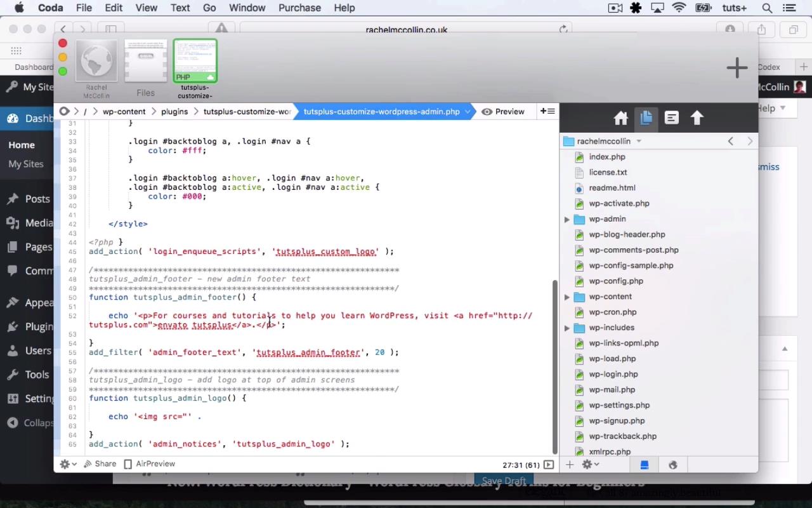Click line 52 echo statement in editor
This screenshot has height=508, width=812.
[x=311, y=320]
